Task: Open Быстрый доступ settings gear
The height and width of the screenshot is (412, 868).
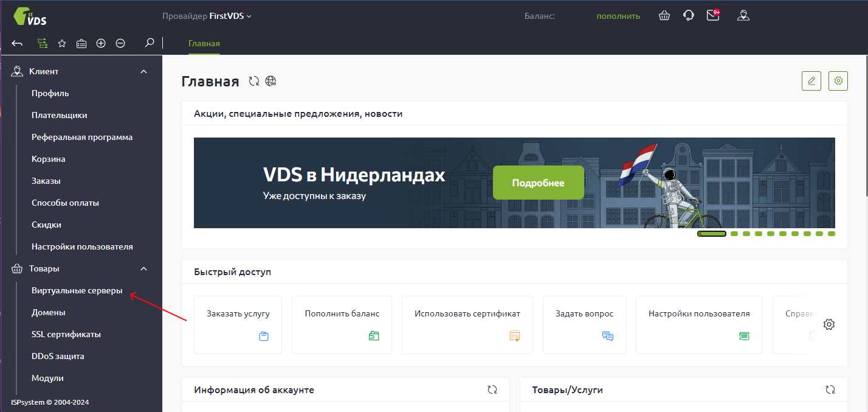Action: [829, 324]
